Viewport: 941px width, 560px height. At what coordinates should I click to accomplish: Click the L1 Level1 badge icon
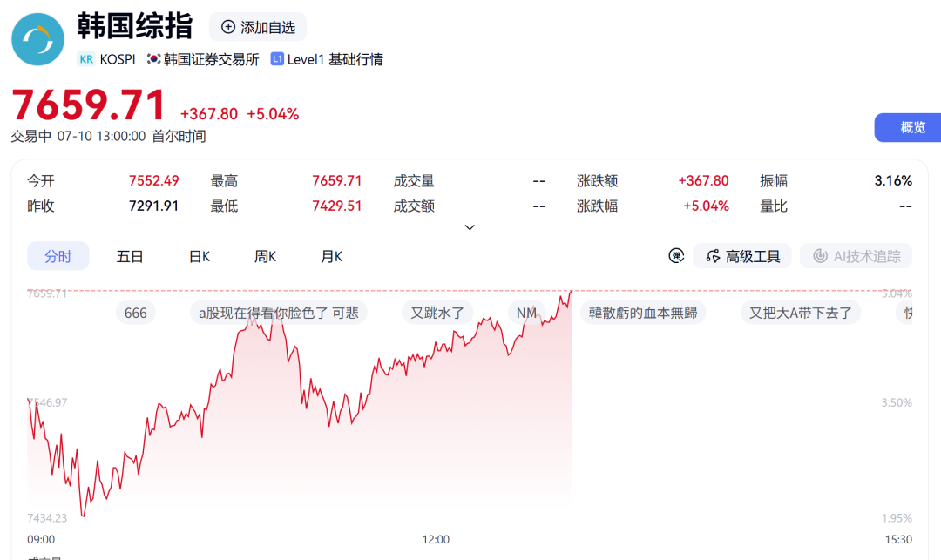pos(277,58)
